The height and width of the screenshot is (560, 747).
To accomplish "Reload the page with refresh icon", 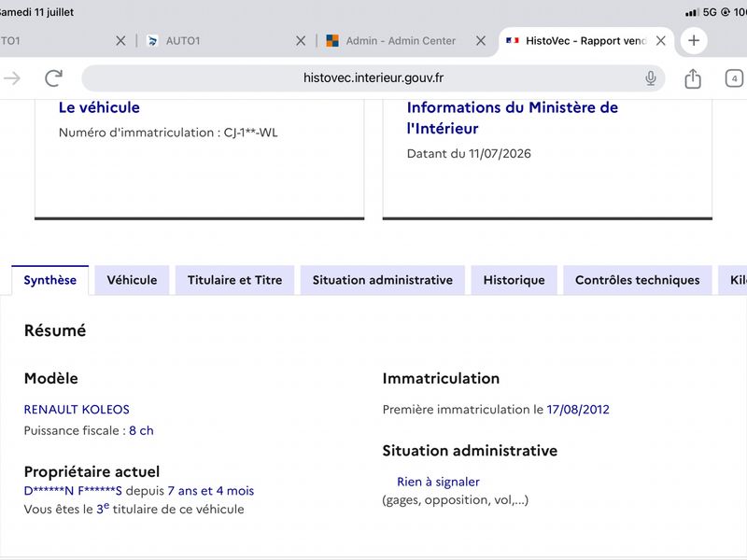I will 53,78.
